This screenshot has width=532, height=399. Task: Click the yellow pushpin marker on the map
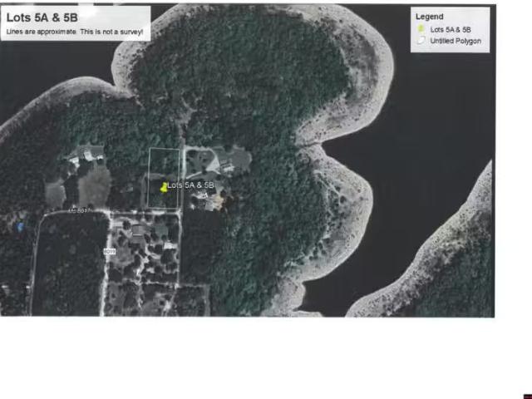(164, 188)
